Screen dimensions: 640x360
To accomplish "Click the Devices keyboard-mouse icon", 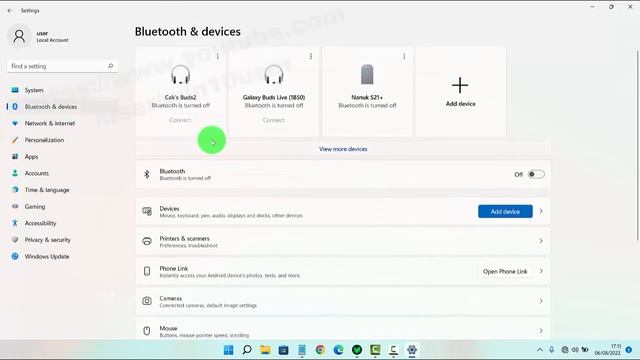I will [x=147, y=211].
